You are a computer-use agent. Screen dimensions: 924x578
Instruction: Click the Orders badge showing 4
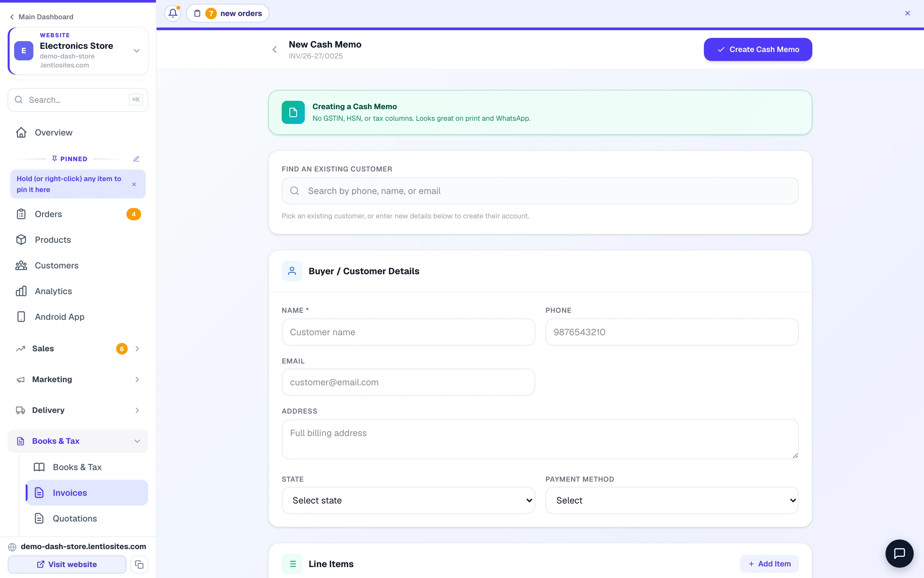tap(134, 214)
